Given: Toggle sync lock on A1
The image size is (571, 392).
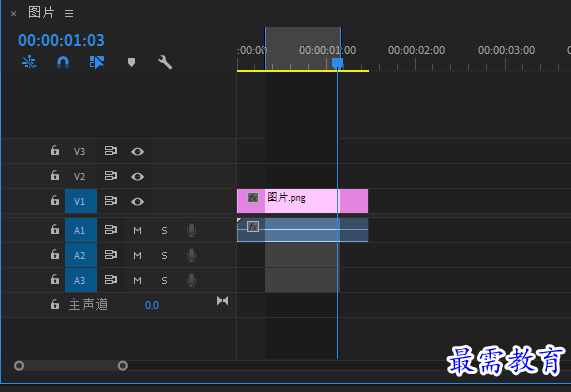Looking at the screenshot, I should [x=111, y=230].
